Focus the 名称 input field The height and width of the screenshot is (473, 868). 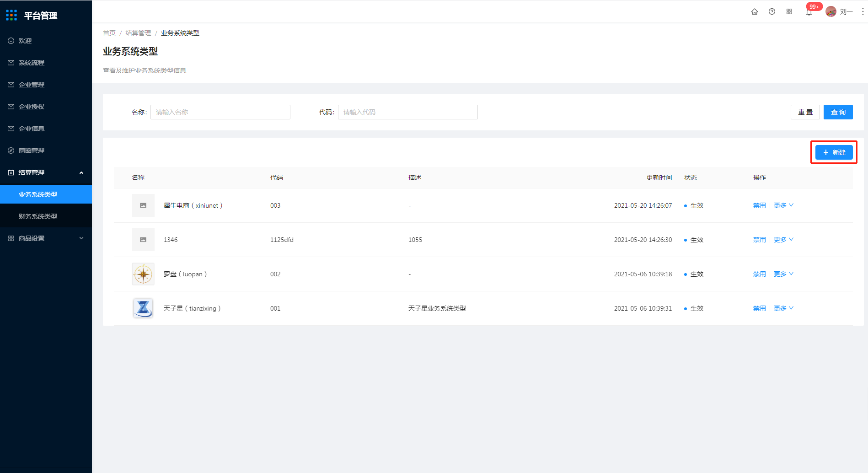pos(220,112)
